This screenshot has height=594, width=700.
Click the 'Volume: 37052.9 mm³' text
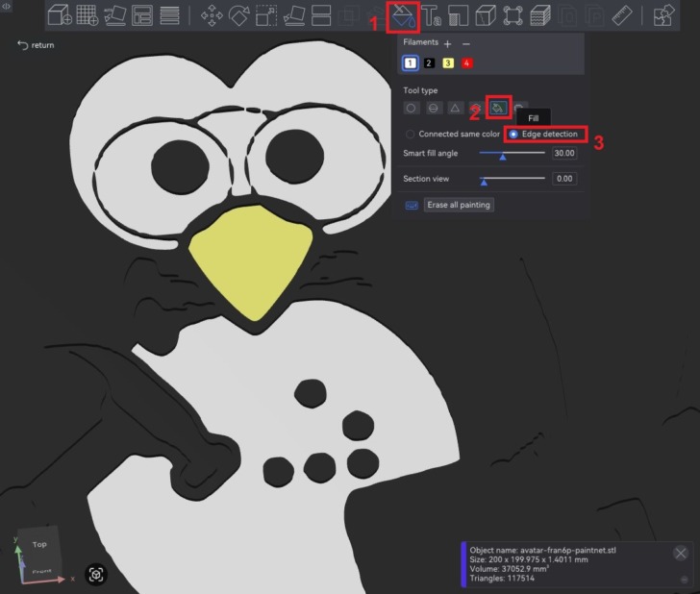pos(509,569)
